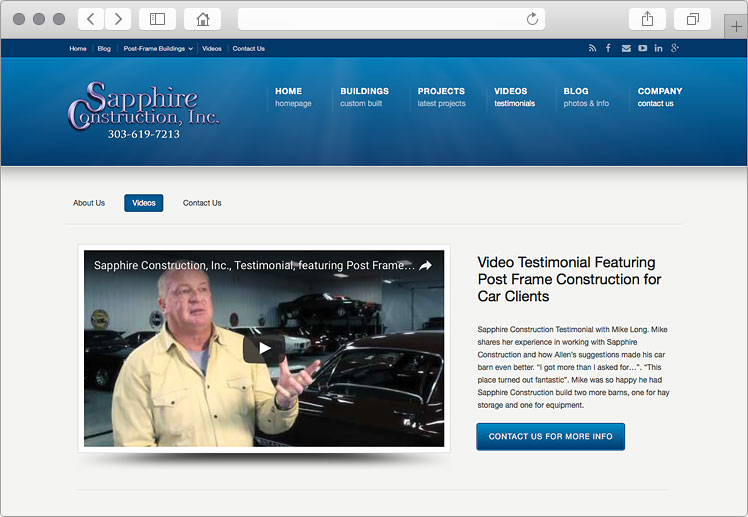Click the email envelope icon

(626, 48)
